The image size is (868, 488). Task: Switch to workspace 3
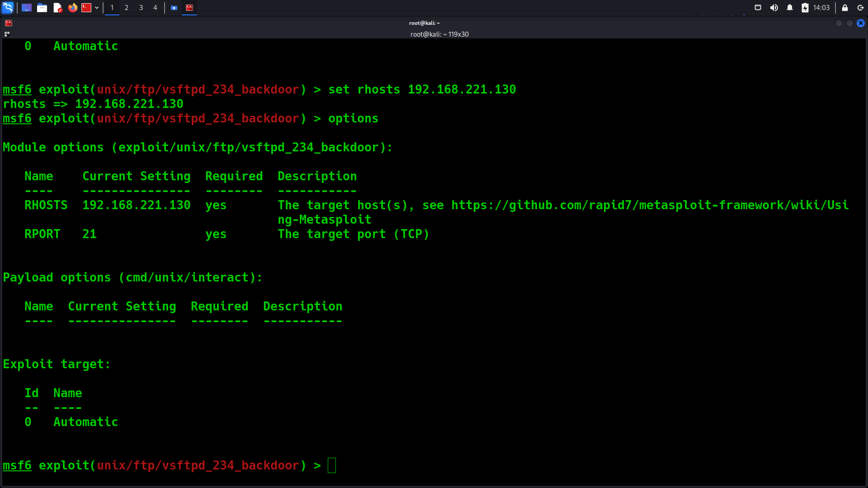141,8
